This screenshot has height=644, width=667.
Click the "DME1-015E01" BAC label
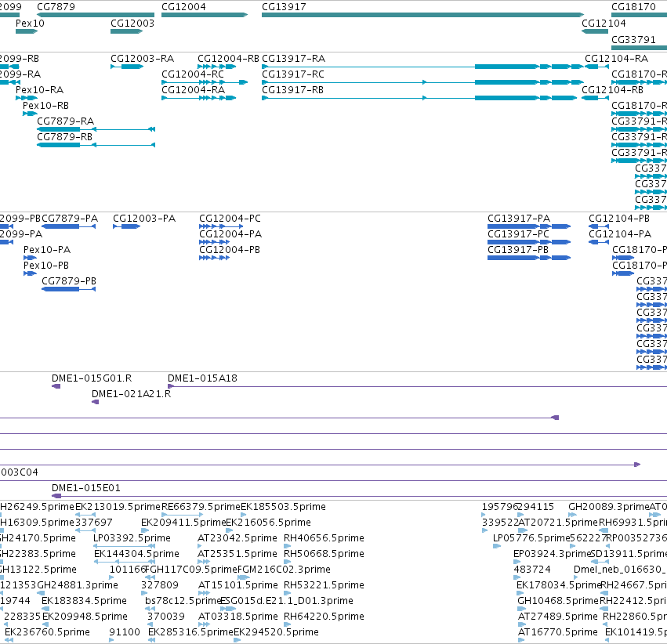pos(86,487)
